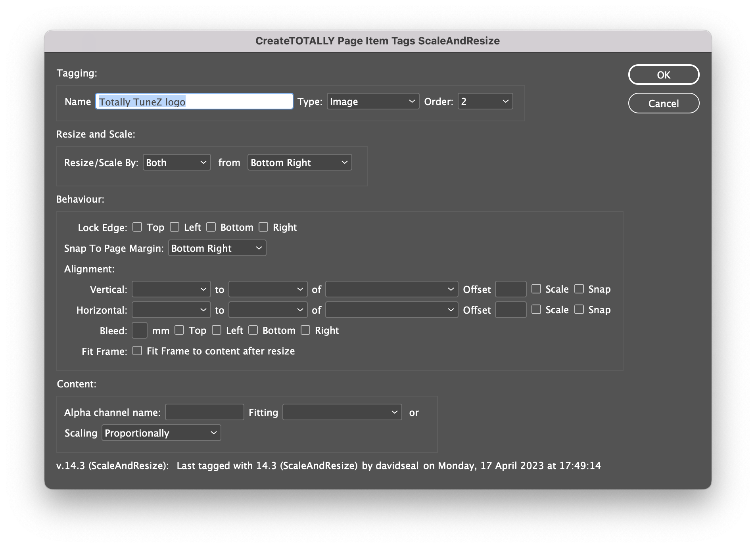The image size is (756, 548).
Task: Enable Snap in Vertical alignment row
Action: [x=579, y=289]
